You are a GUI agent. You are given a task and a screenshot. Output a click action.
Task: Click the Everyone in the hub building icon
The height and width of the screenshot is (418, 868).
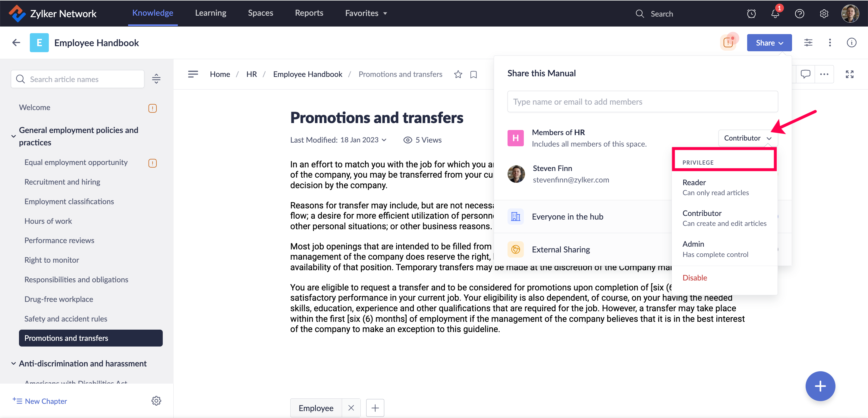[516, 217]
